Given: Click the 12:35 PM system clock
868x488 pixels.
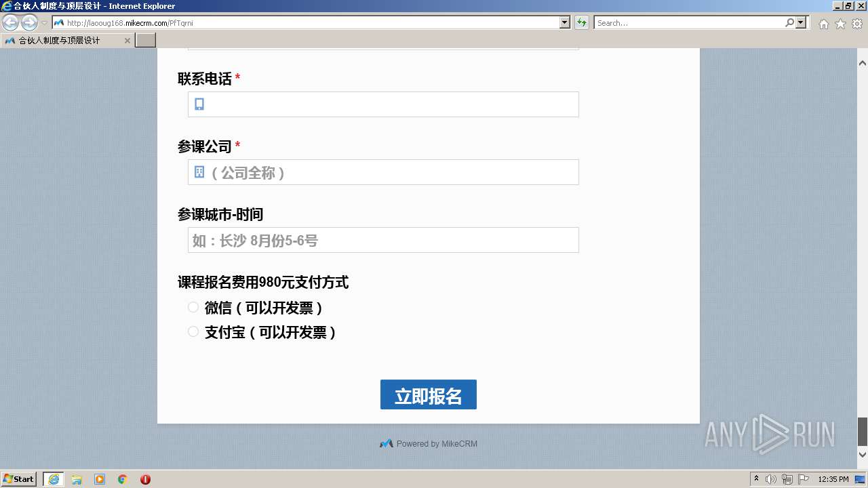Looking at the screenshot, I should pyautogui.click(x=833, y=479).
